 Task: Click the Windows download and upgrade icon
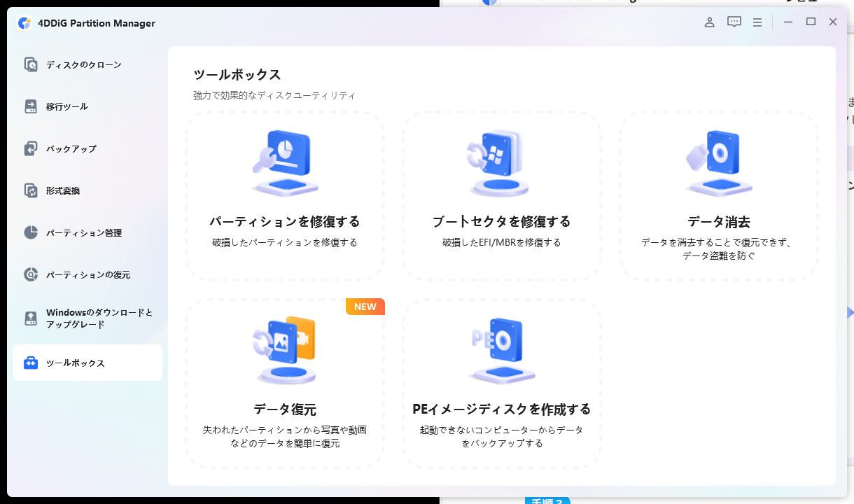[31, 318]
